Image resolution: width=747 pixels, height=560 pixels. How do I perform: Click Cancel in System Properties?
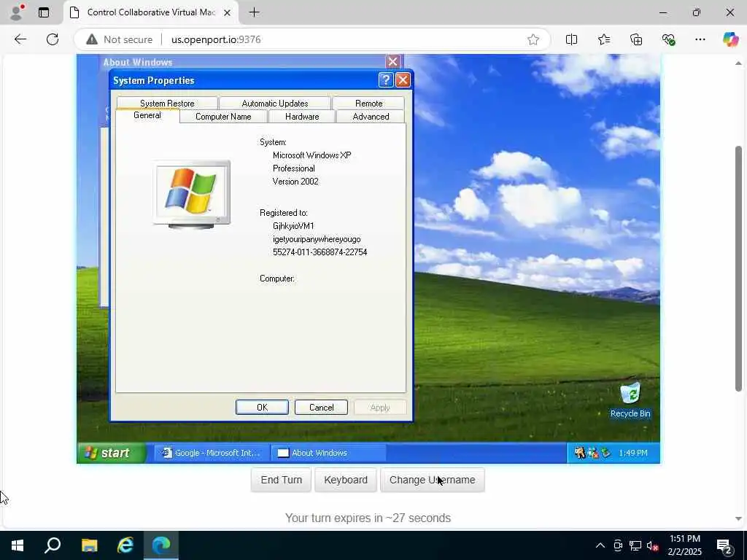[x=321, y=407]
